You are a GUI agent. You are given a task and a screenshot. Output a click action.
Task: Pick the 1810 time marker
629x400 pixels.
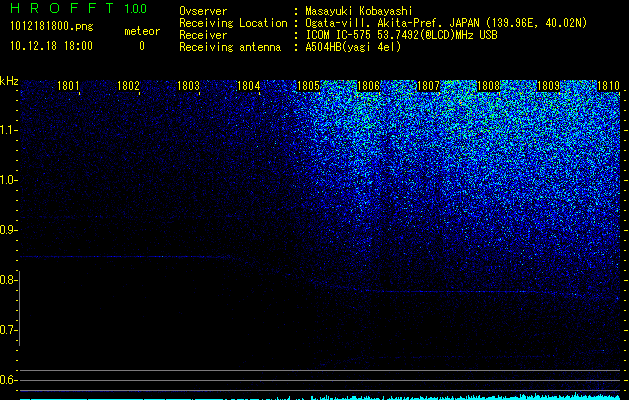(607, 86)
